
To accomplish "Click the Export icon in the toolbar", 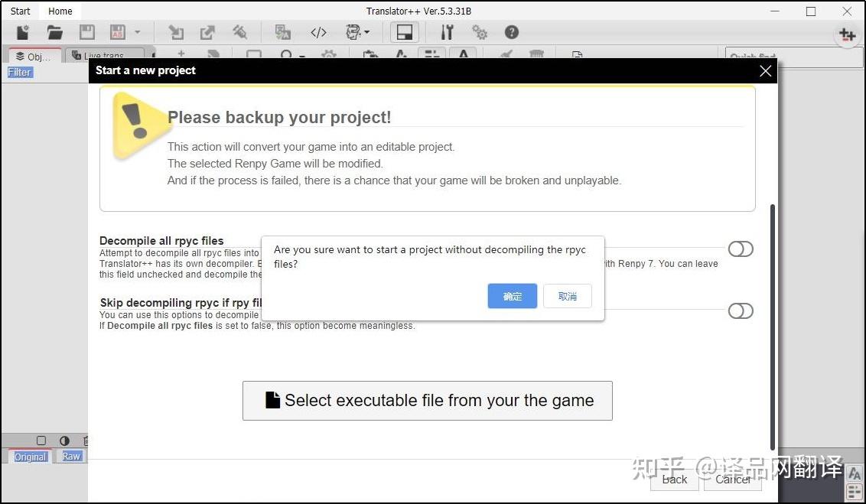I will click(207, 33).
